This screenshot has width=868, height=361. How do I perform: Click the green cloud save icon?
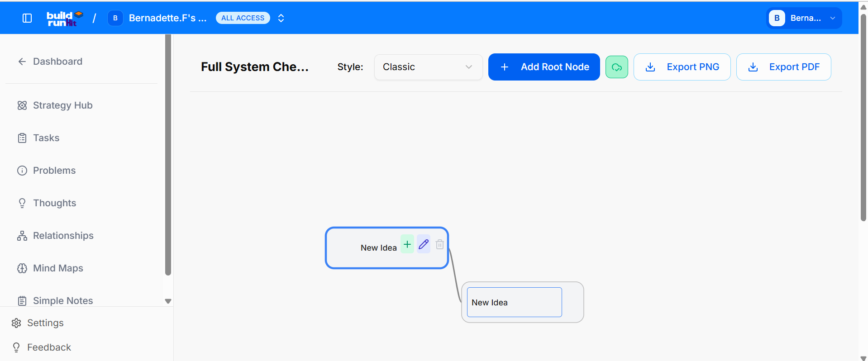coord(617,67)
